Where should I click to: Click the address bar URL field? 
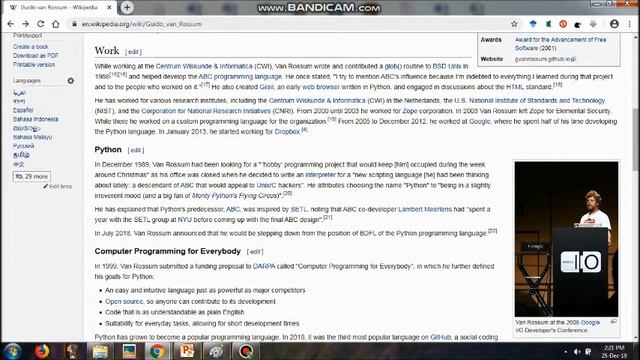click(x=286, y=24)
